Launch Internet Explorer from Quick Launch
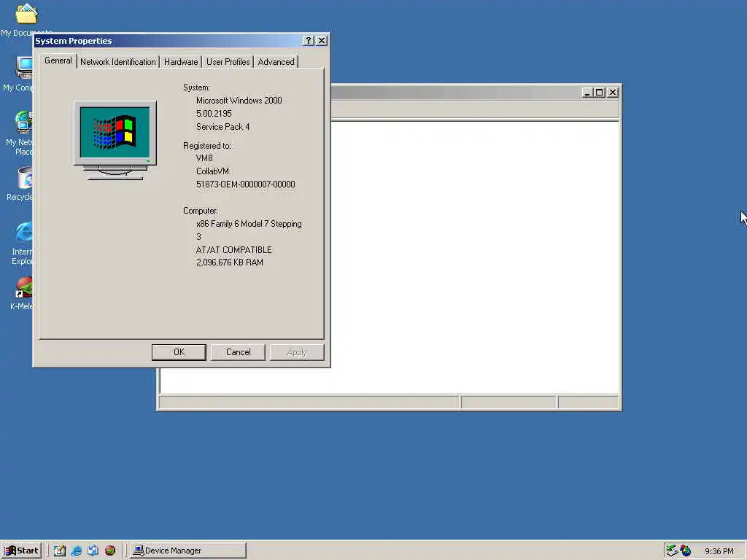 (x=76, y=551)
